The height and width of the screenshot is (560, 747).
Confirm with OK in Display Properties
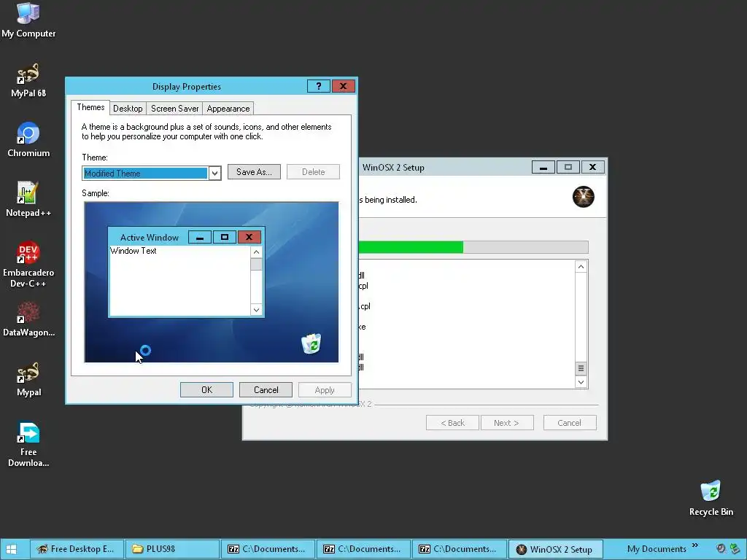click(x=206, y=390)
